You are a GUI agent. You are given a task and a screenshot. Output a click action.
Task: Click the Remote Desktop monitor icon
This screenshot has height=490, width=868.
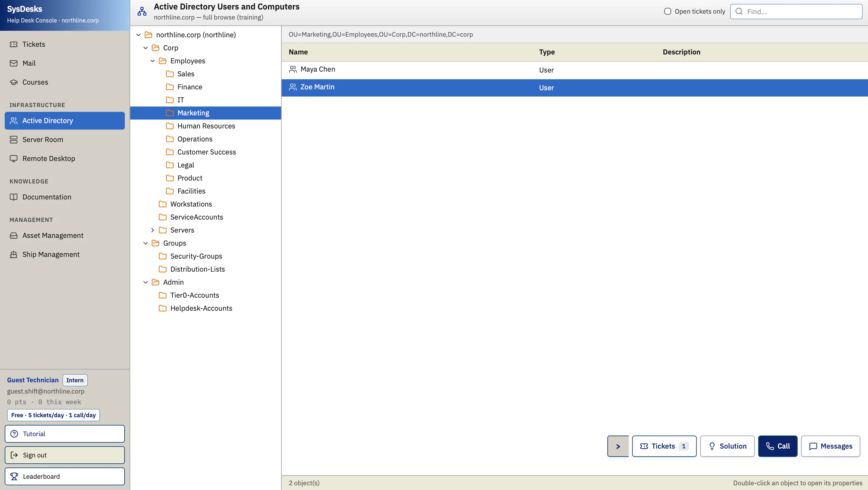[x=14, y=158]
